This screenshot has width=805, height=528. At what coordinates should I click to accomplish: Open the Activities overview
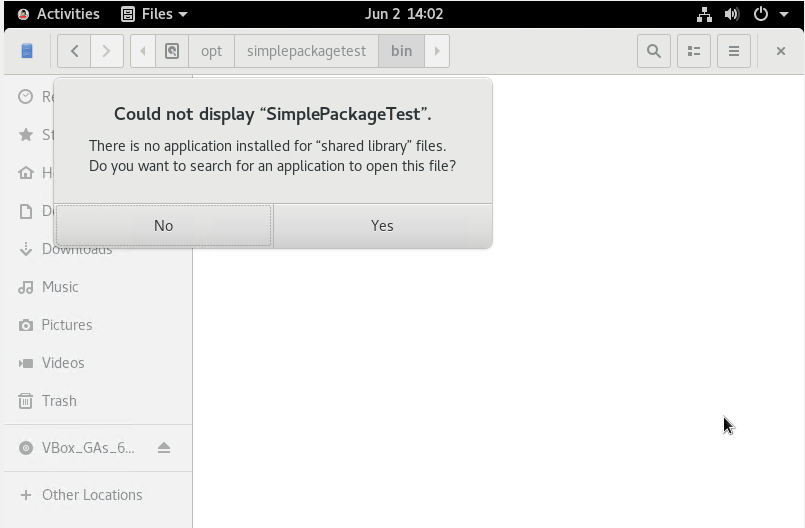(58, 14)
